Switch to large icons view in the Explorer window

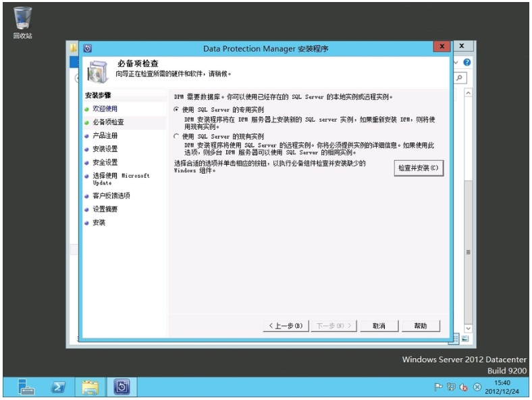(x=465, y=339)
